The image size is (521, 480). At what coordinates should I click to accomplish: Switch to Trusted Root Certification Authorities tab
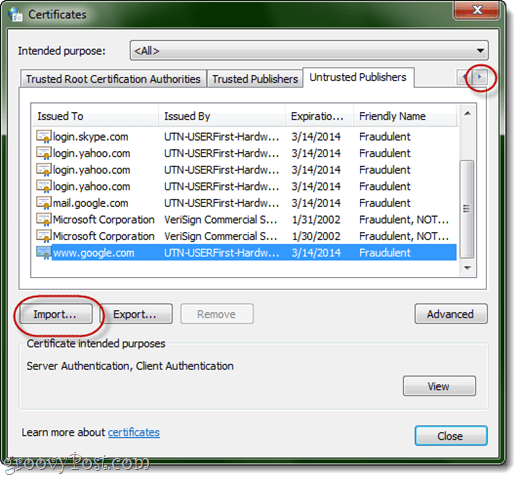[x=113, y=79]
